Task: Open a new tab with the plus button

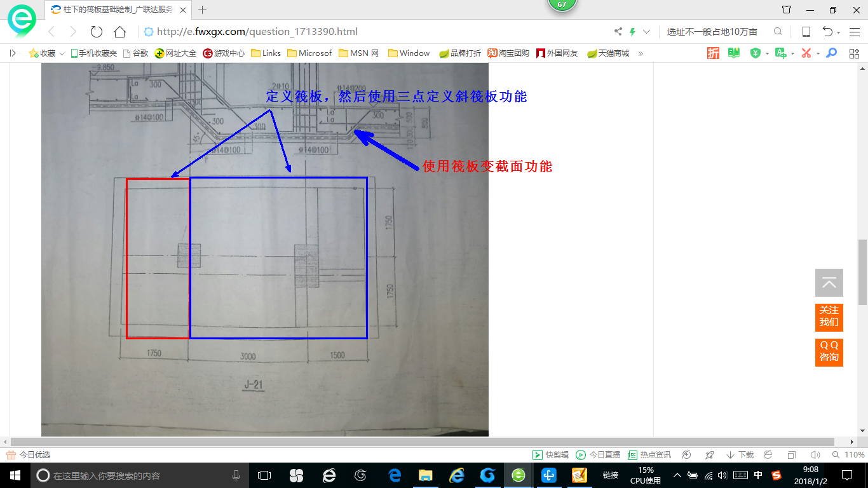Action: click(203, 10)
